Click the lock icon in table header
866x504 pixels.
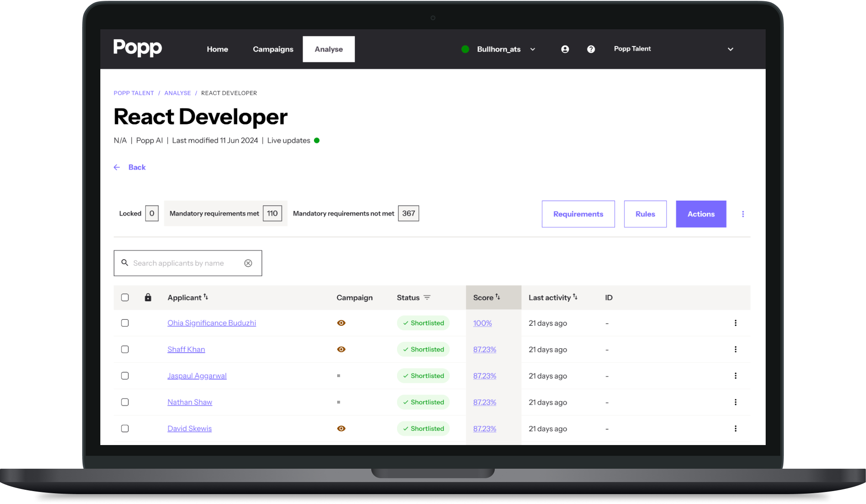point(148,297)
